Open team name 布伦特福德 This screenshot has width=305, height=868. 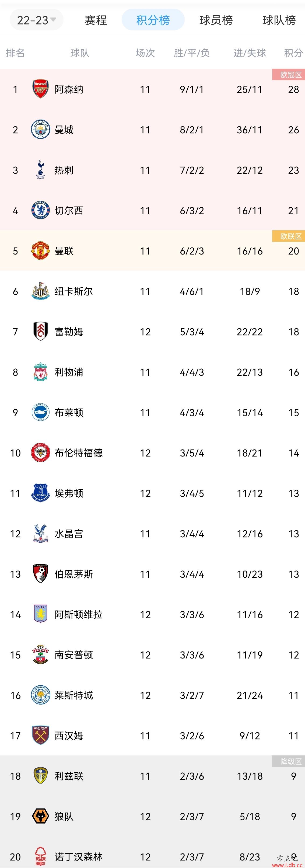coord(78,453)
